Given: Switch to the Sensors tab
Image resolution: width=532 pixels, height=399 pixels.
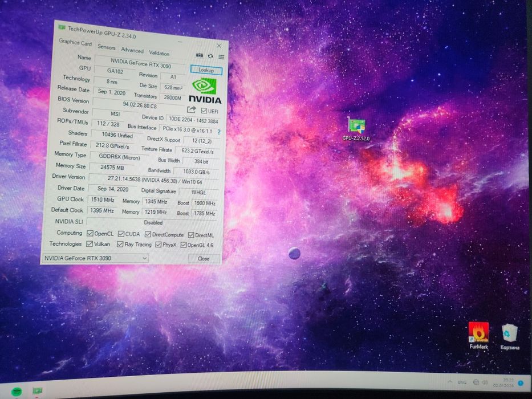Looking at the screenshot, I should click(107, 47).
